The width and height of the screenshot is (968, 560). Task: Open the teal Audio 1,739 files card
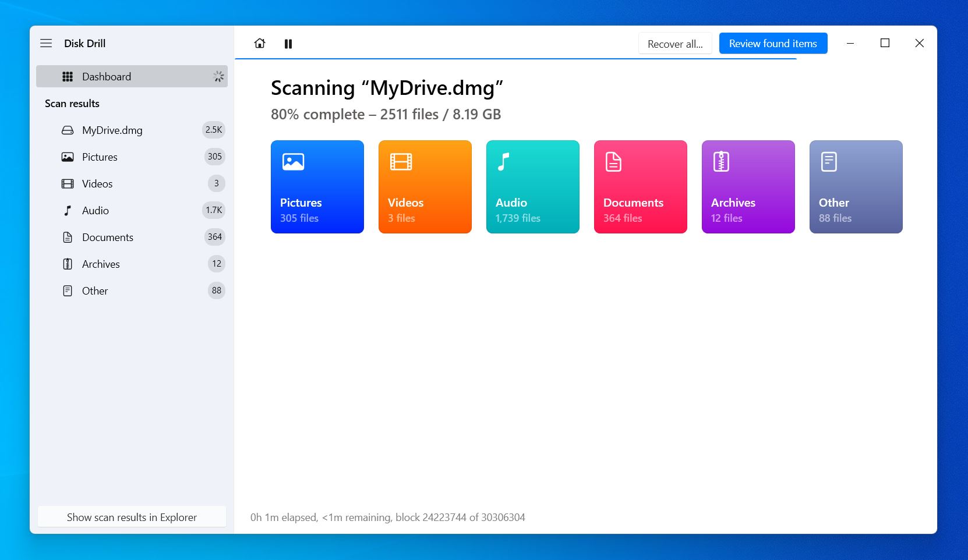(533, 187)
